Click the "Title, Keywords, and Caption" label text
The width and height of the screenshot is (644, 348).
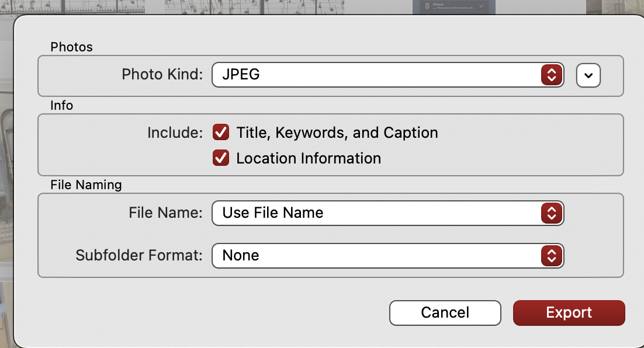pos(337,133)
